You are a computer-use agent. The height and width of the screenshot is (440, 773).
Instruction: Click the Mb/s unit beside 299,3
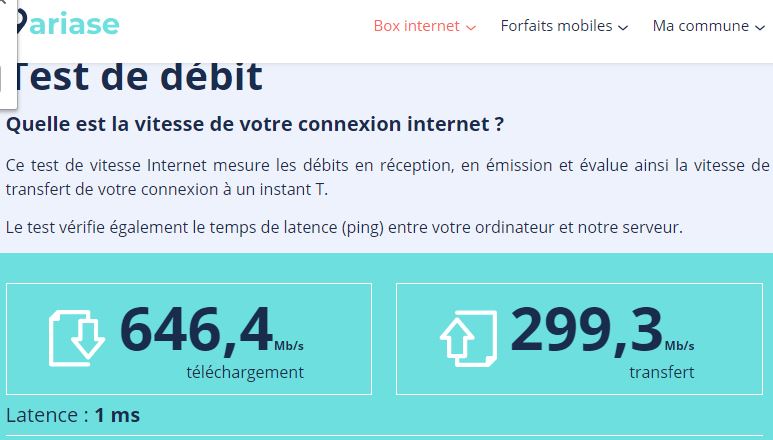pos(679,346)
